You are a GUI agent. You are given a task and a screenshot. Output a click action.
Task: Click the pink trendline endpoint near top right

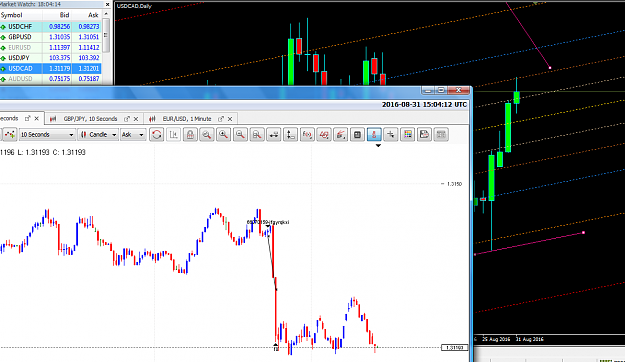(550, 68)
